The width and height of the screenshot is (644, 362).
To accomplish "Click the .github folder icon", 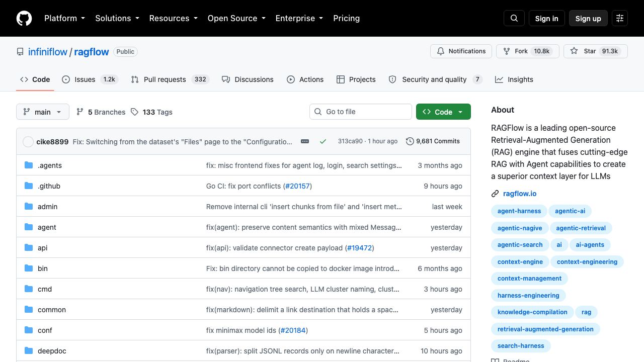I will coord(29,186).
